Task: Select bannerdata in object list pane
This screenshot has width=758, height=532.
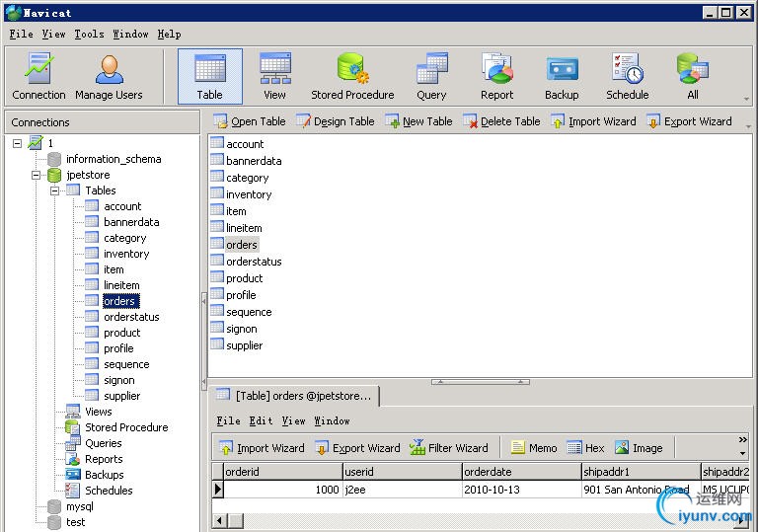Action: coord(254,161)
